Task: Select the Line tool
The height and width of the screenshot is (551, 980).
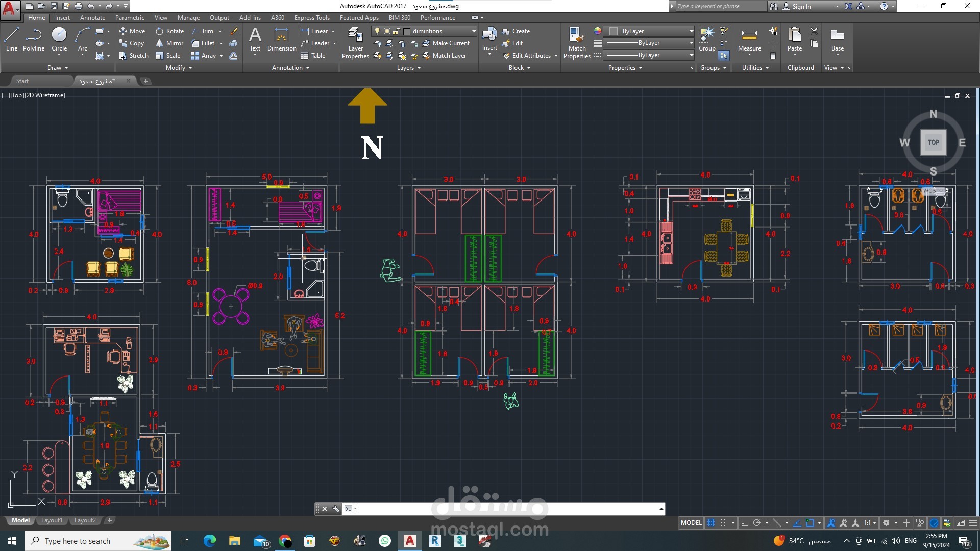Action: (x=11, y=39)
